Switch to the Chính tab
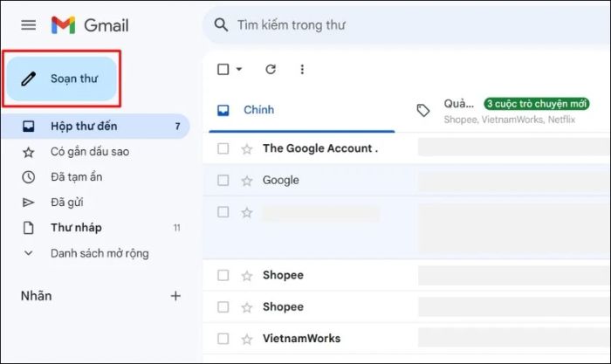Screen dimensions: 611x364 pyautogui.click(x=258, y=110)
